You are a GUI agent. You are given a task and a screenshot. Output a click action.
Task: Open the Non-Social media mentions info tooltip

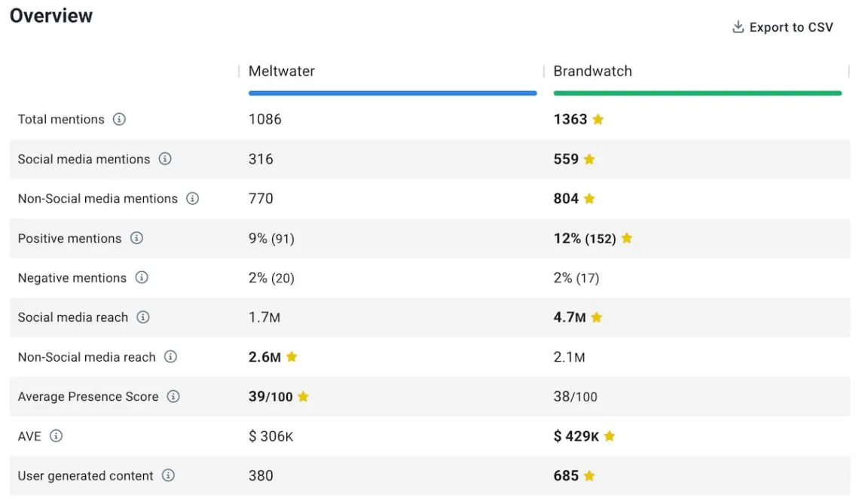point(193,198)
